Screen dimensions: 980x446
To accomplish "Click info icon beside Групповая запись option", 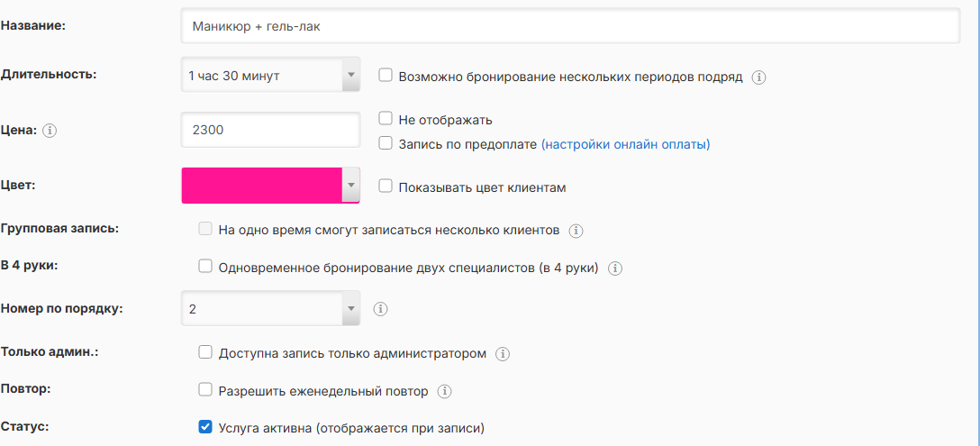I will coord(576,231).
